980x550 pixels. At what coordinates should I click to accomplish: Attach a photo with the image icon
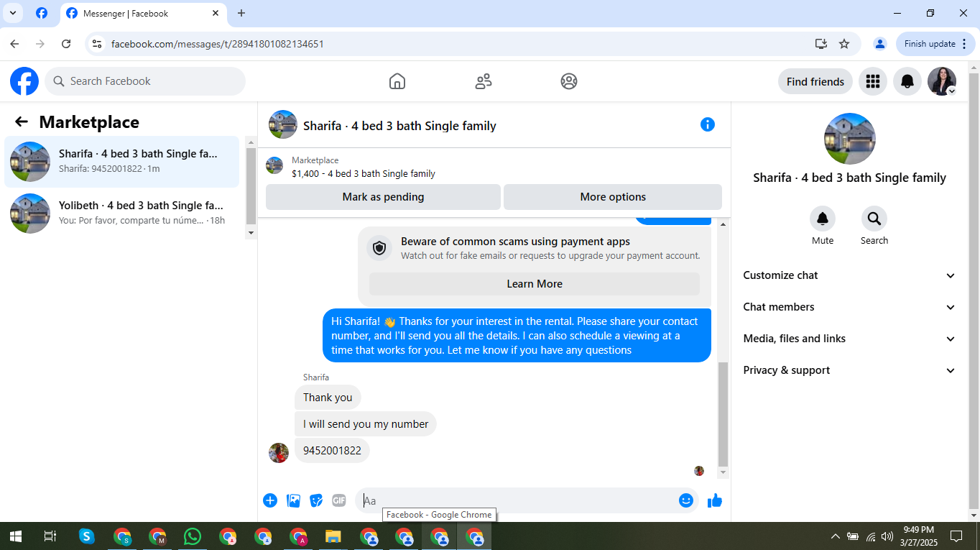pos(293,500)
